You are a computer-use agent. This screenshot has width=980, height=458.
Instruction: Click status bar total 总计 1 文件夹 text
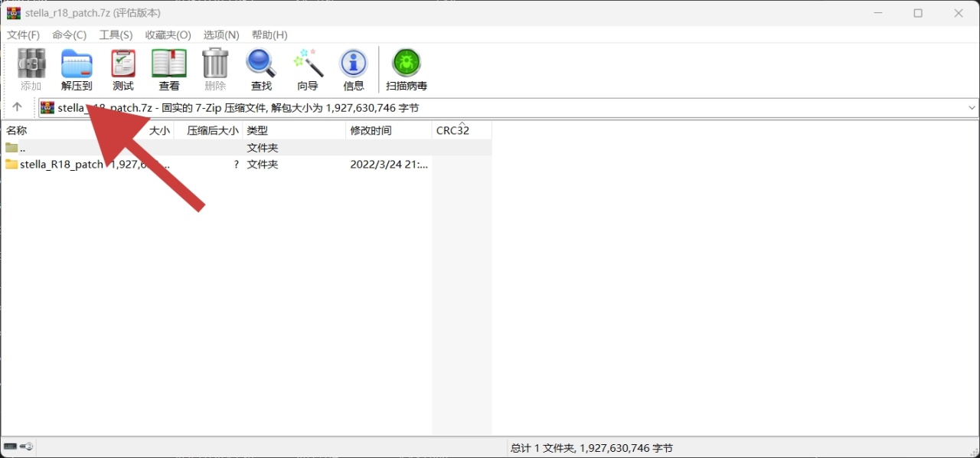click(592, 448)
